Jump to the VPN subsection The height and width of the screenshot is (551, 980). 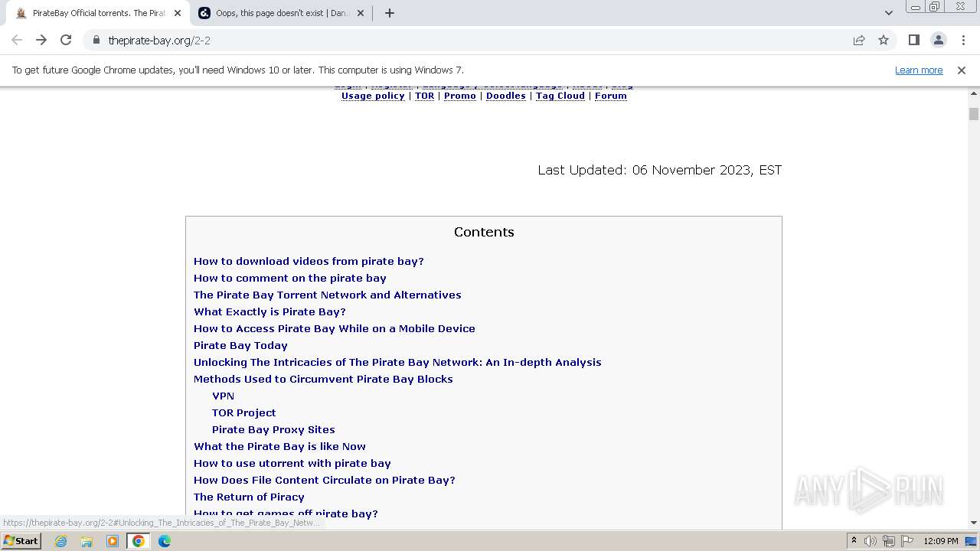[223, 396]
